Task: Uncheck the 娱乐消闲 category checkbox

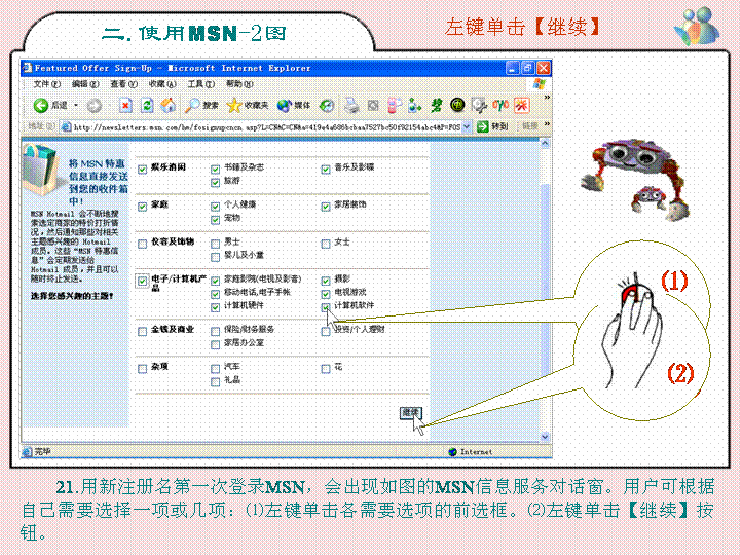Action: 143,169
